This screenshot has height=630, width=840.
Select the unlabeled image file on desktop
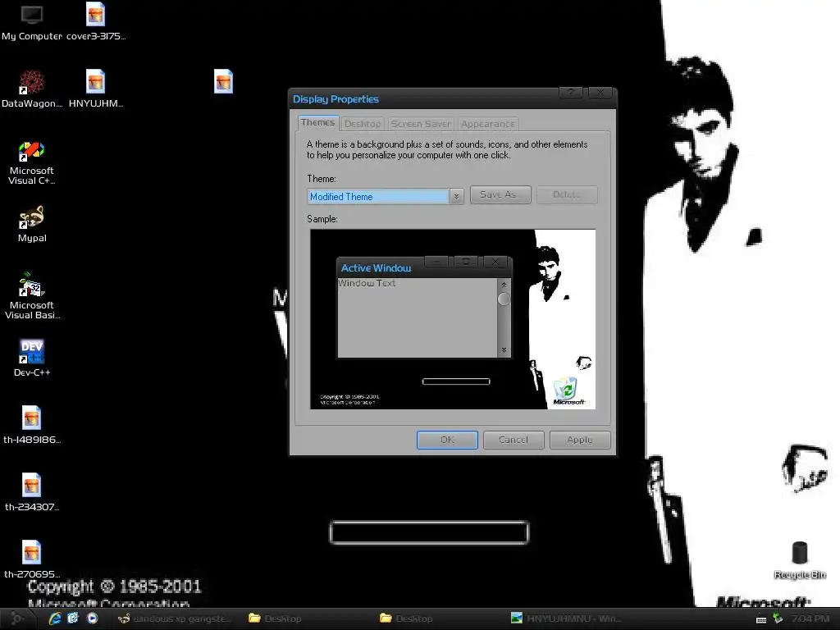(223, 81)
